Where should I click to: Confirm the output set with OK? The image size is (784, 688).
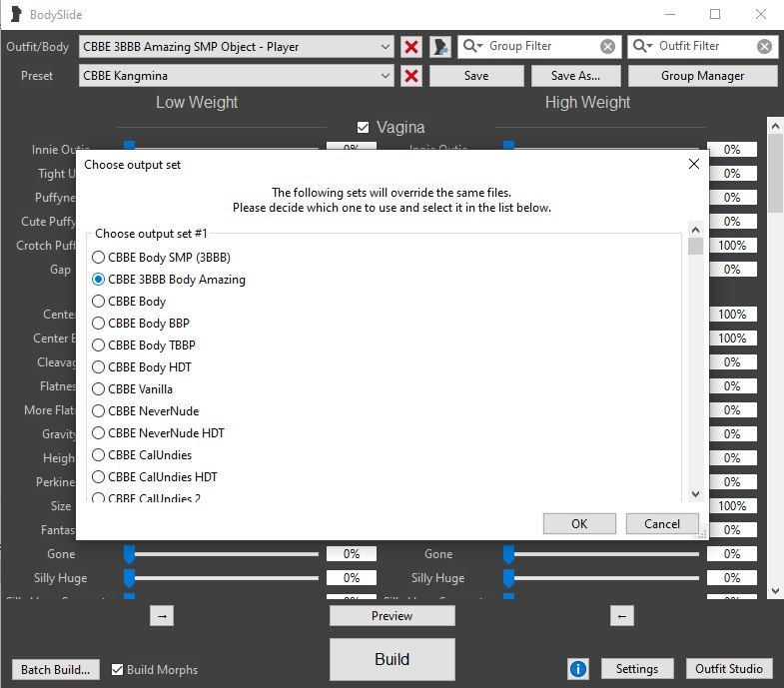(579, 523)
